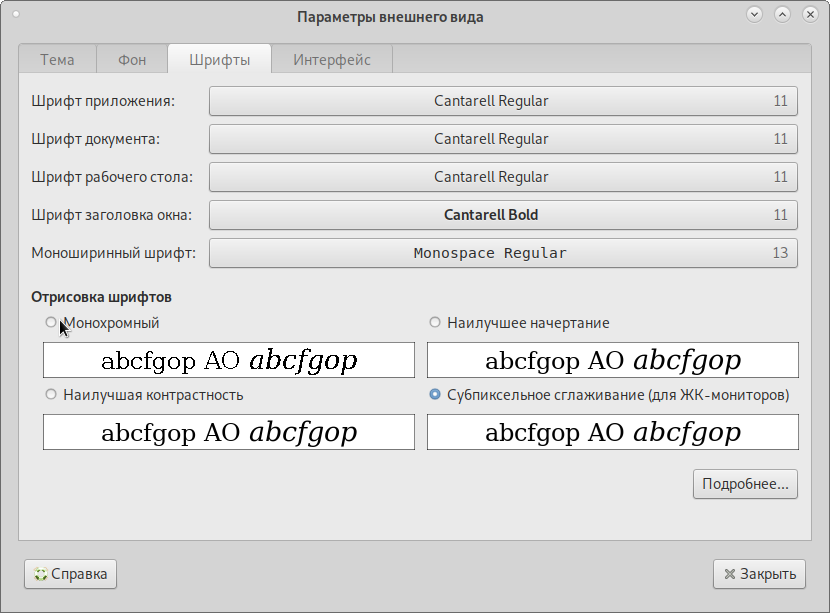Switch to the Фон tab

click(x=132, y=60)
